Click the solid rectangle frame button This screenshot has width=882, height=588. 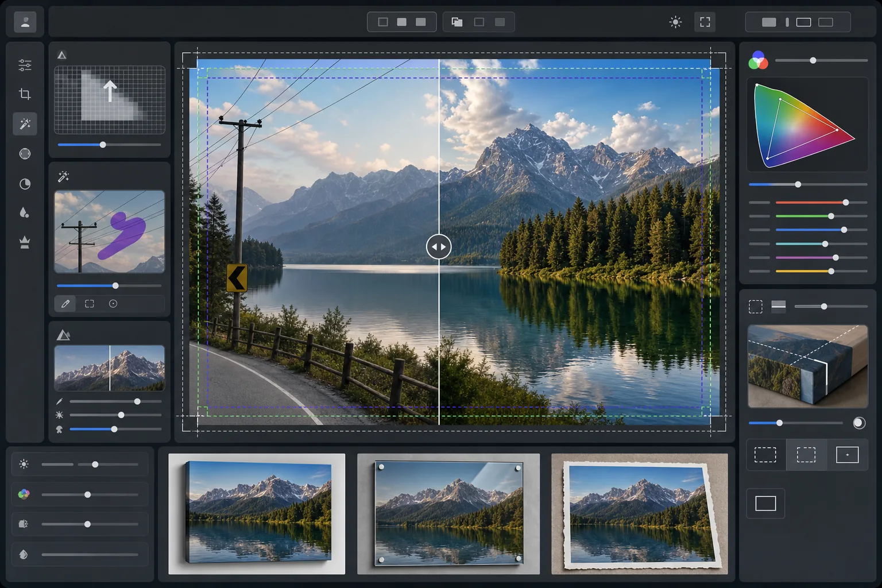(x=765, y=504)
